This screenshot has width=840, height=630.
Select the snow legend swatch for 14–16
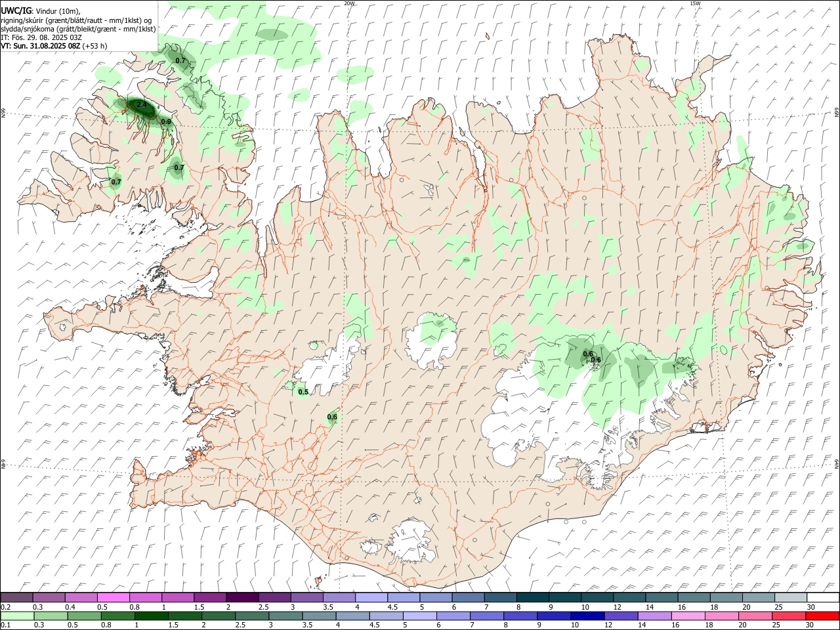tap(661, 597)
